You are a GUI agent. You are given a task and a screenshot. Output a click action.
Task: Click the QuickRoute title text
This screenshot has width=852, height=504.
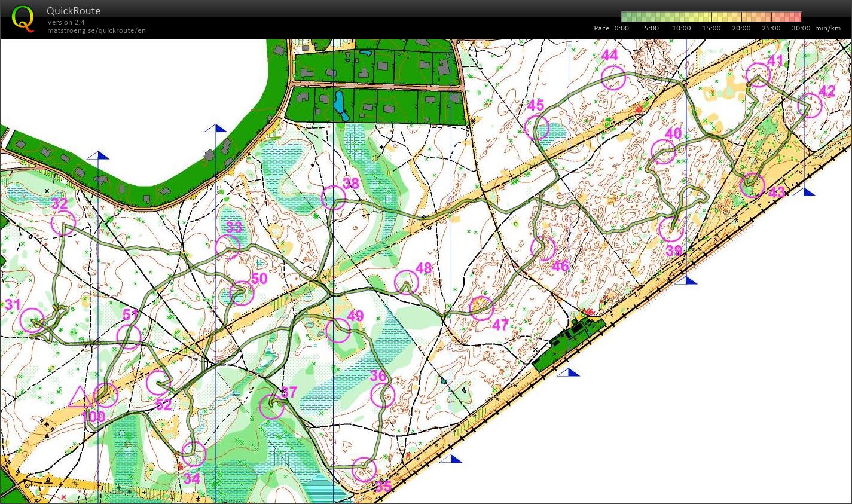coord(74,11)
